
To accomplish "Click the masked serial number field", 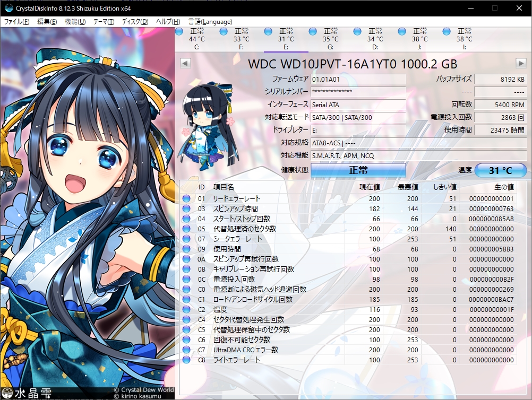I will [358, 92].
